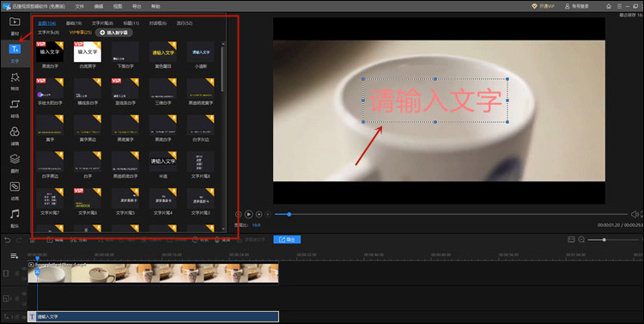Toggle lock on the text track

17,316
